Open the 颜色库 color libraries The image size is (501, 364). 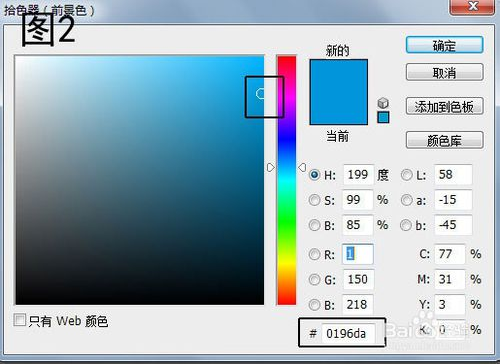(444, 140)
